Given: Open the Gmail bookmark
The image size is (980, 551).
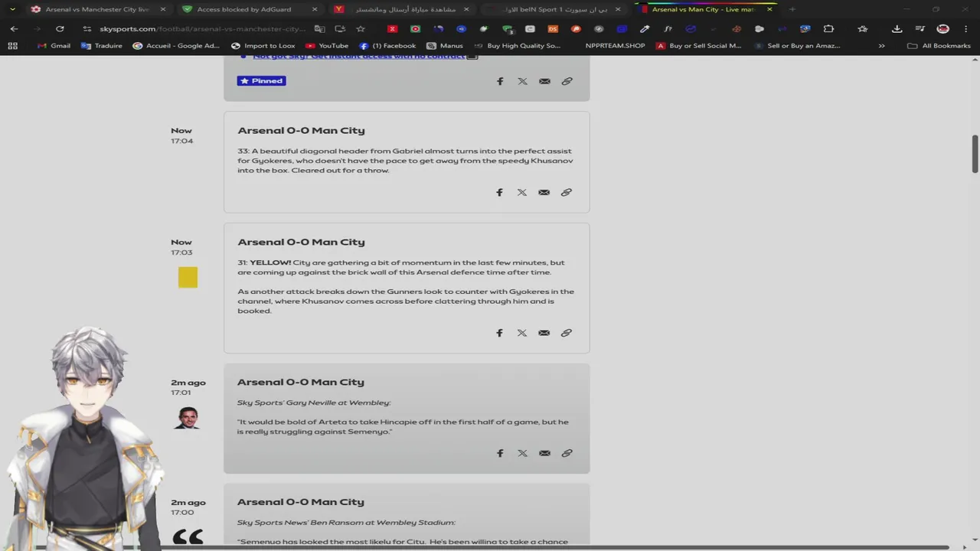Looking at the screenshot, I should [x=54, y=46].
